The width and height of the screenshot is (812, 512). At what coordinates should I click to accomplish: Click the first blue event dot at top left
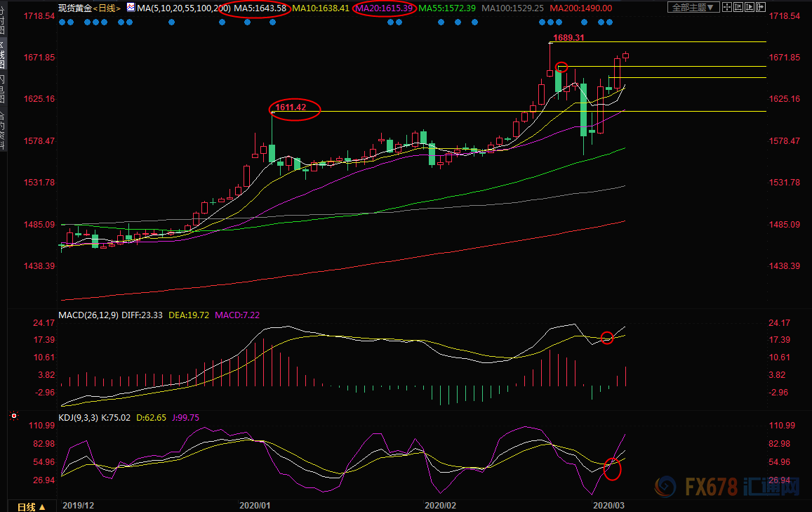(62, 22)
